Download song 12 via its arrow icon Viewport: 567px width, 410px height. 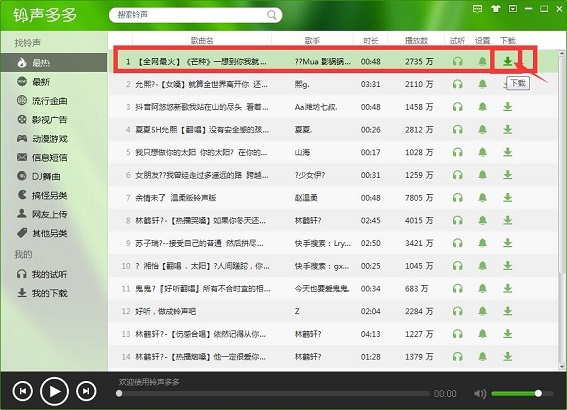tap(508, 311)
